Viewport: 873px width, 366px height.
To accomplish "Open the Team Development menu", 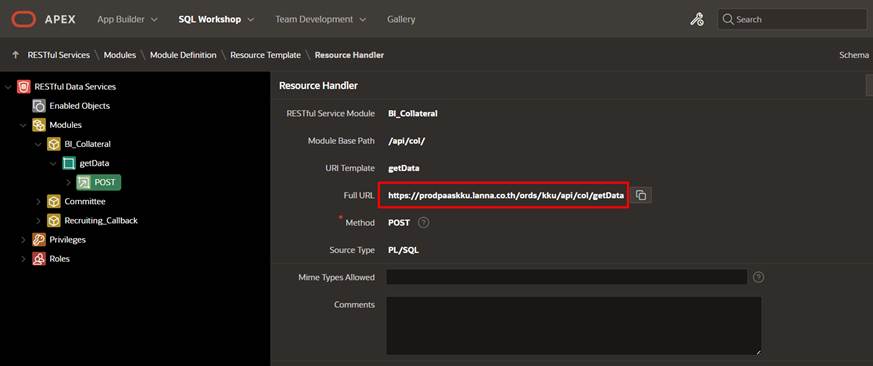I will click(320, 19).
